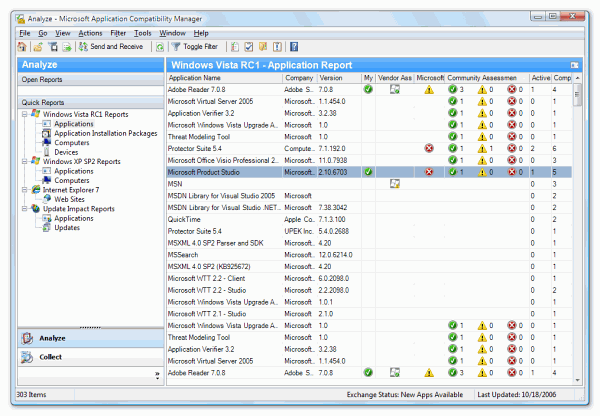
Task: Collapse the Windows Vista RC1 Reports node
Action: coord(24,115)
